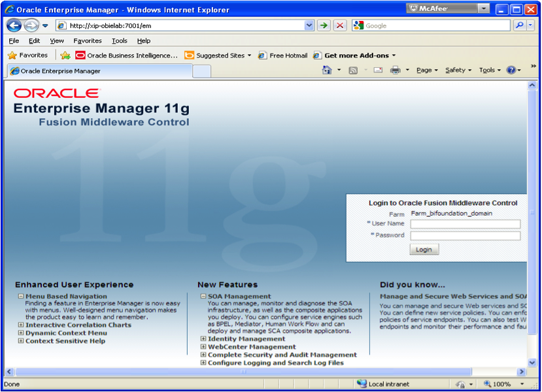Expand Interactive Correlation Charts item
This screenshot has width=542, height=392.
pos(21,325)
